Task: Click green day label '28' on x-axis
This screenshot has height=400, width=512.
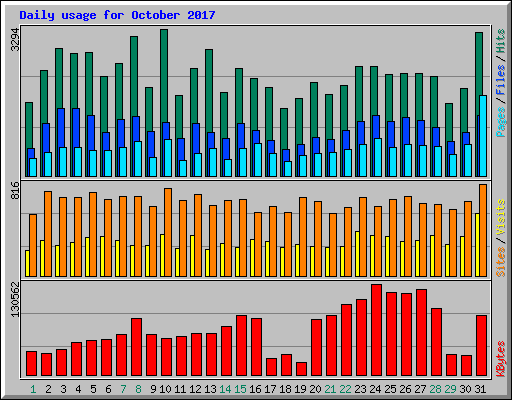Action: click(x=435, y=389)
